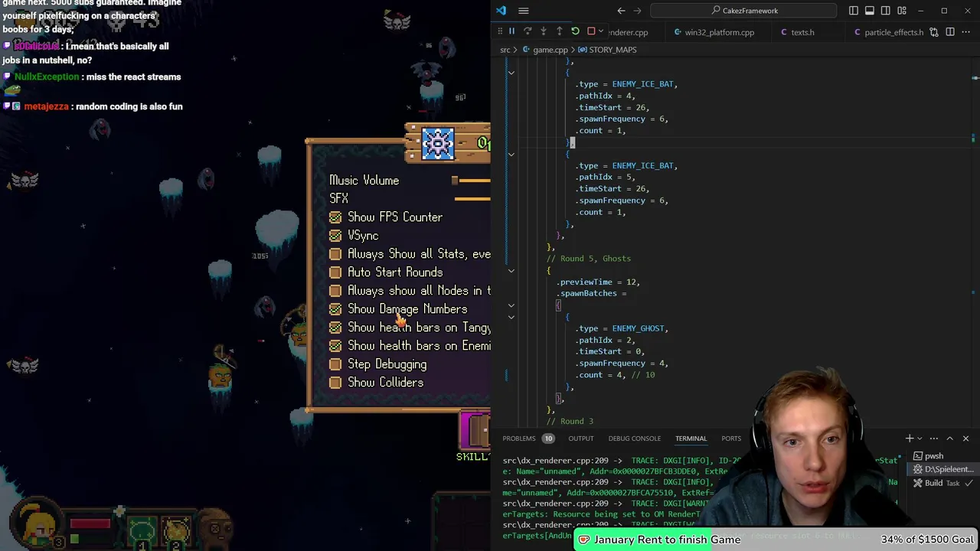
Task: Check Always show all Nodes option
Action: click(335, 291)
